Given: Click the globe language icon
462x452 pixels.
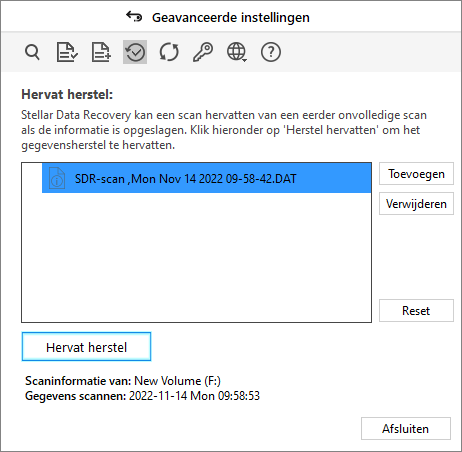Looking at the screenshot, I should 236,52.
